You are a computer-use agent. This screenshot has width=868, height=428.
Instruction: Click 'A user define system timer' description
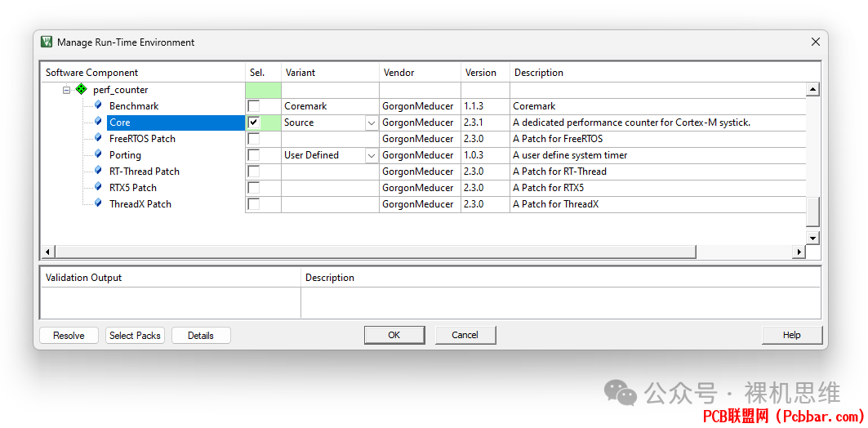(570, 155)
